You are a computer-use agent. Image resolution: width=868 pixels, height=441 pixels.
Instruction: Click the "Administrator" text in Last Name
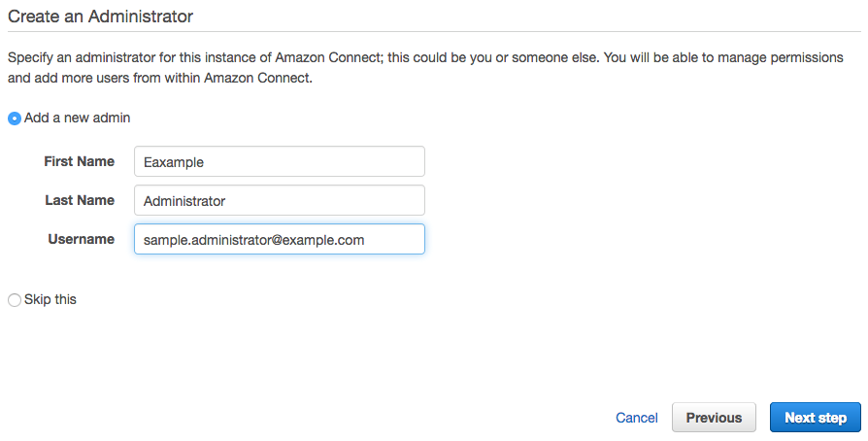(x=184, y=201)
